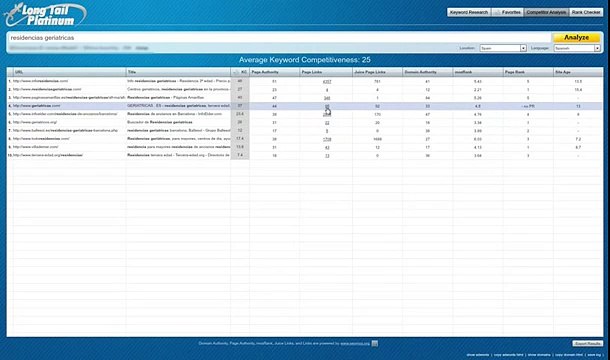The width and height of the screenshot is (610, 360).
Task: Select row 8 todoresidencias.com URL
Action: [x=41, y=139]
